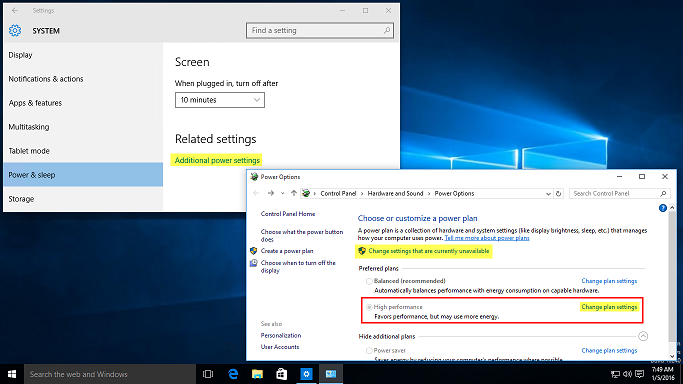Click the Search Control Panel field
The width and height of the screenshot is (683, 384).
619,194
